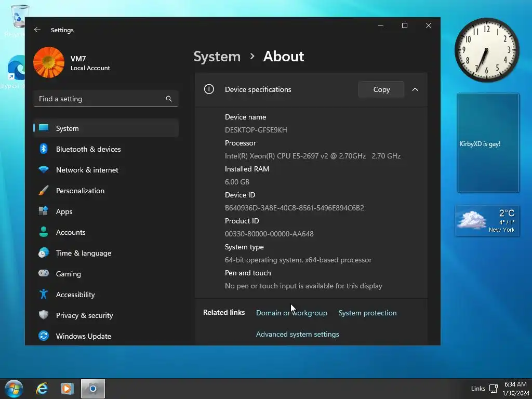The image size is (532, 399).
Task: Click the No pen or touch input text
Action: (303, 286)
